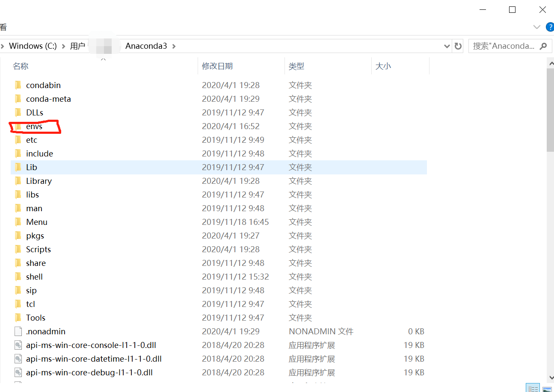Click date 2020/4/1 16:52 of envs
This screenshot has width=554, height=392.
231,126
